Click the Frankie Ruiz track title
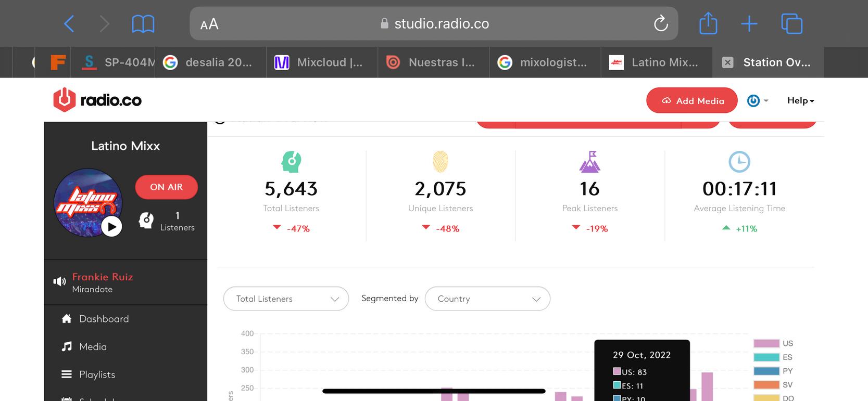Viewport: 868px width, 401px height. (103, 277)
